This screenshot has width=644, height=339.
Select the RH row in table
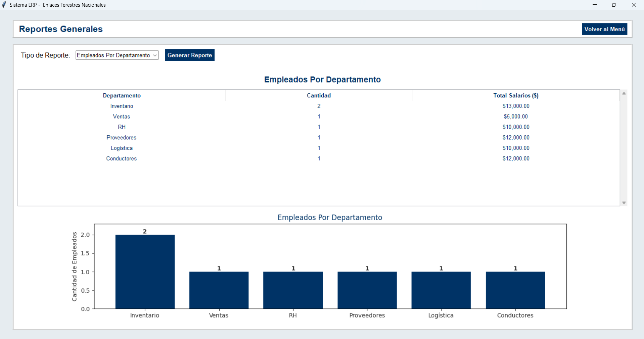coord(319,127)
